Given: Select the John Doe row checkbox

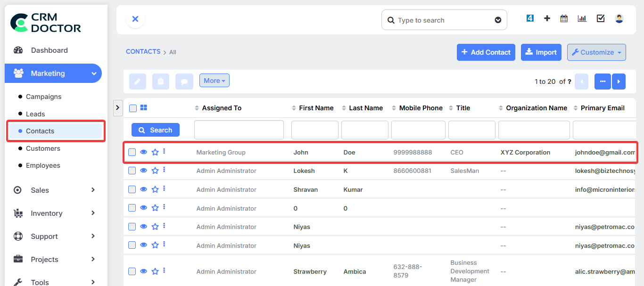Looking at the screenshot, I should 132,152.
